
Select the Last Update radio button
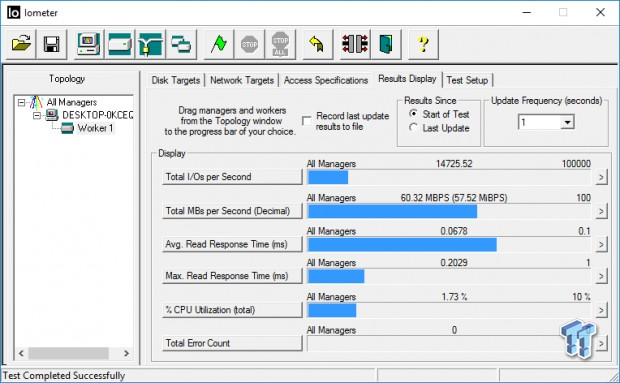(413, 128)
